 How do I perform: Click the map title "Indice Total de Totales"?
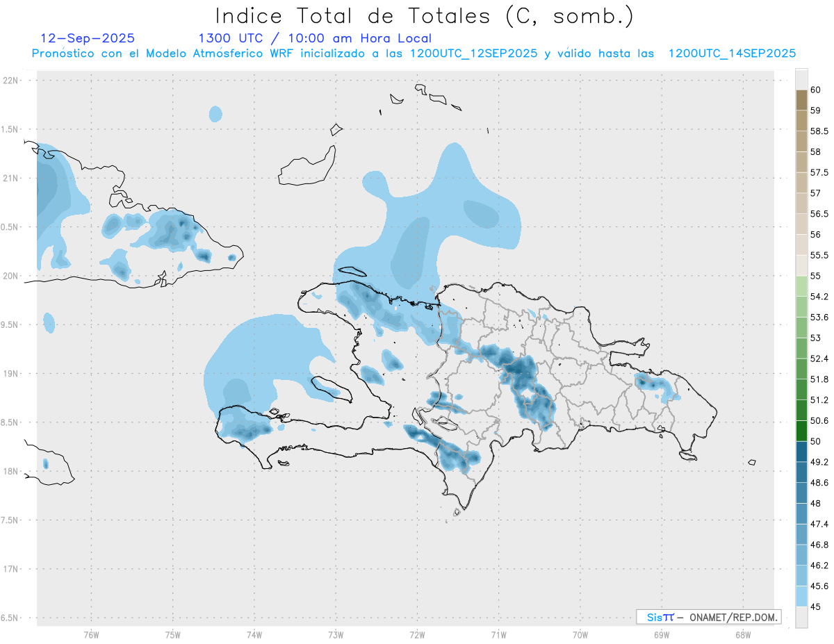(x=356, y=15)
